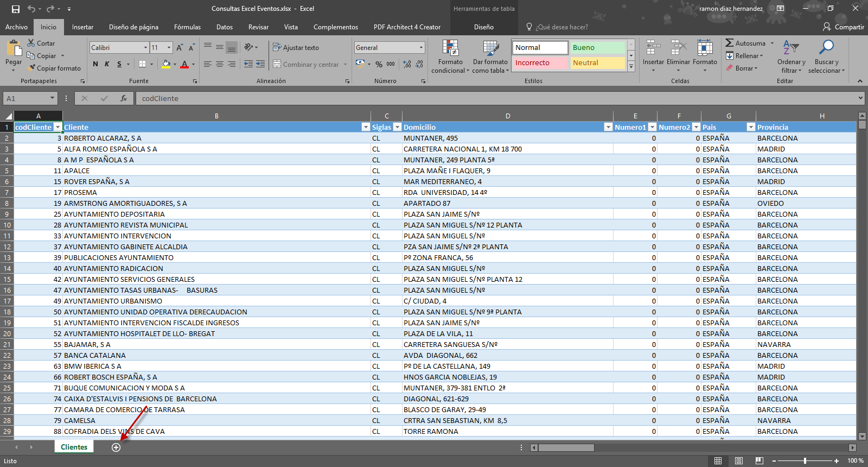Image resolution: width=868 pixels, height=467 pixels.
Task: Switch to Fórmulas ribbon tab
Action: [x=187, y=27]
